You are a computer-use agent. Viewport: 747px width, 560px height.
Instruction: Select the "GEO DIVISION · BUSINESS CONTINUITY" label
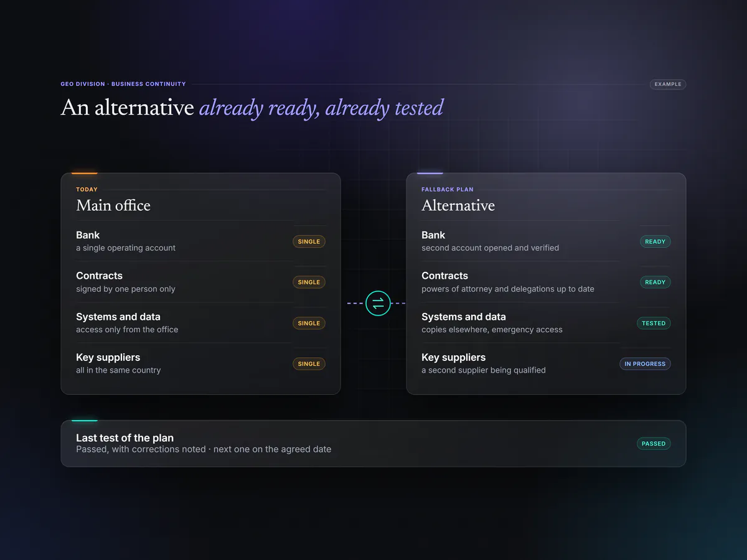click(123, 84)
